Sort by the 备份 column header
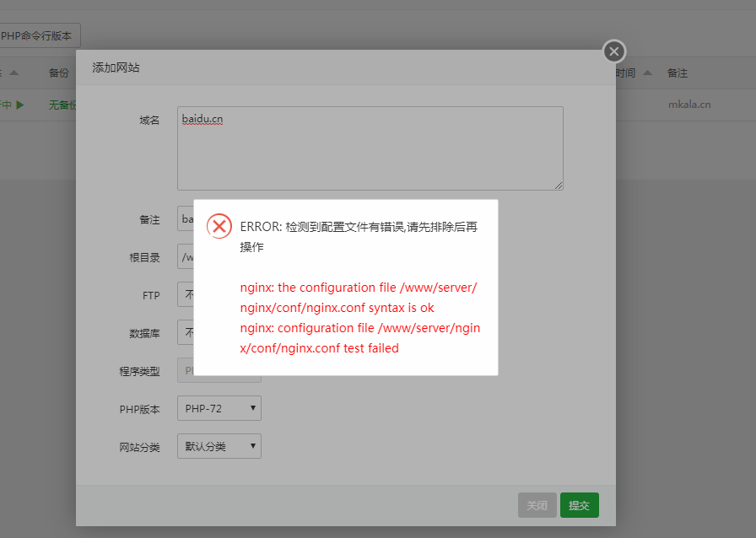This screenshot has width=756, height=538. [59, 73]
